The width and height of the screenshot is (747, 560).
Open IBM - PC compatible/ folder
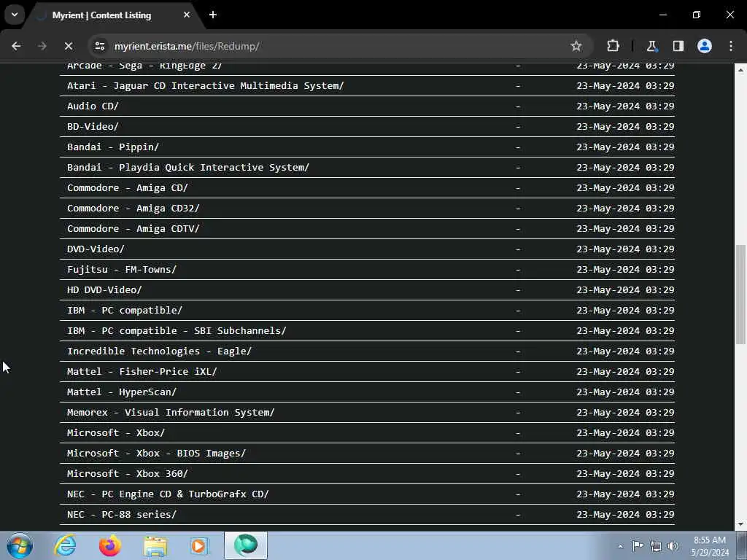click(x=125, y=311)
